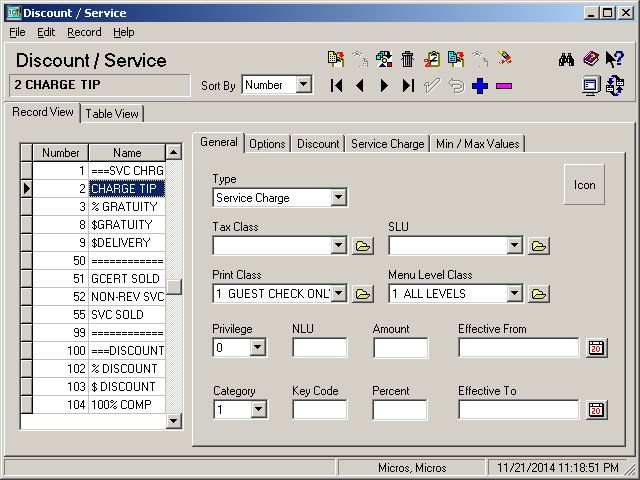Switch to the Discount tab
The width and height of the screenshot is (640, 480).
click(x=318, y=144)
